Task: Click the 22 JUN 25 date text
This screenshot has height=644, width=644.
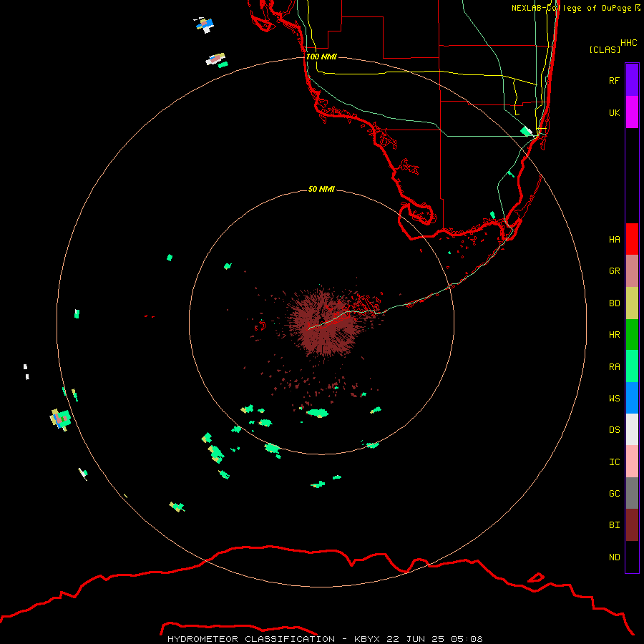Action: [x=416, y=639]
